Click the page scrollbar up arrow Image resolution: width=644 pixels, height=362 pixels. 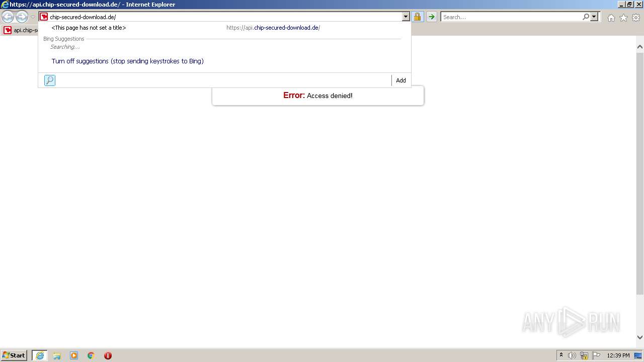coord(640,47)
